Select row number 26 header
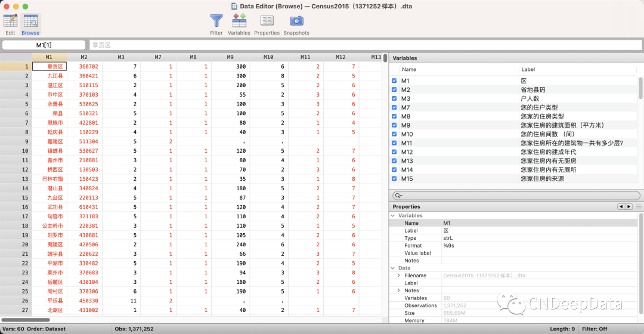Viewport: 644px width, 334px height. pyautogui.click(x=16, y=301)
